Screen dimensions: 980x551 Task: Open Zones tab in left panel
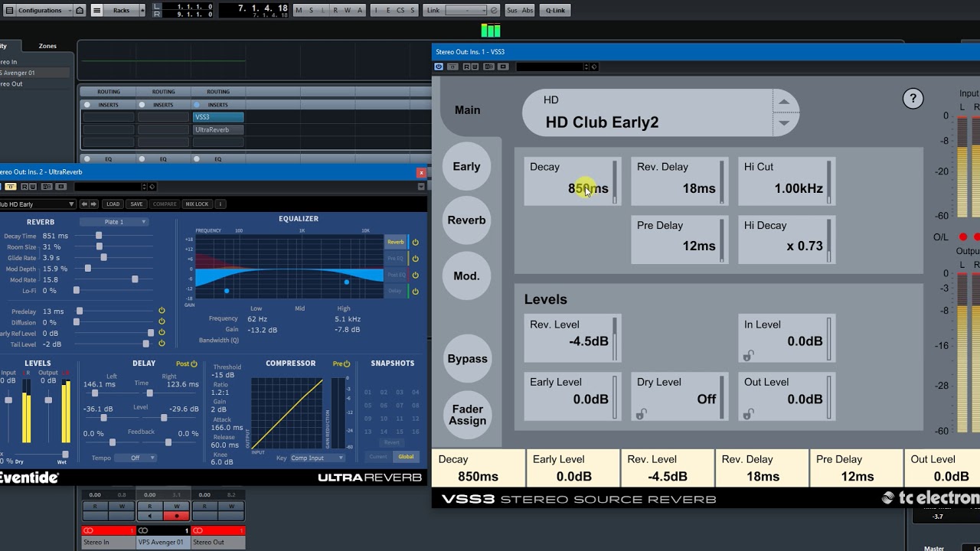[47, 46]
